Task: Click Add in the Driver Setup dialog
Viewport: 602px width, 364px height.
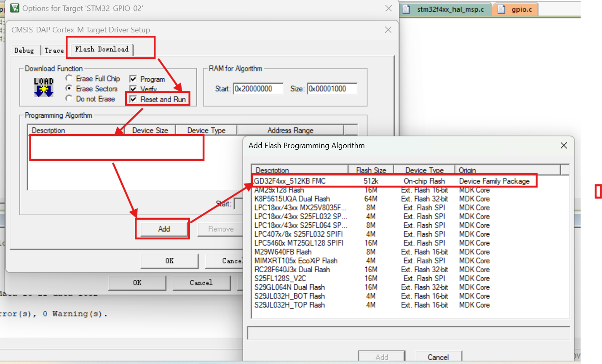Action: pyautogui.click(x=164, y=229)
